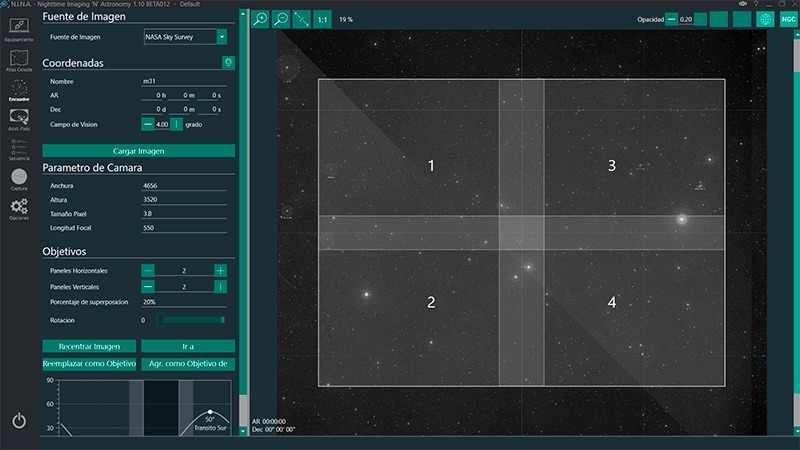Decrease Campo de Vision value
This screenshot has width=800, height=450.
[x=147, y=124]
